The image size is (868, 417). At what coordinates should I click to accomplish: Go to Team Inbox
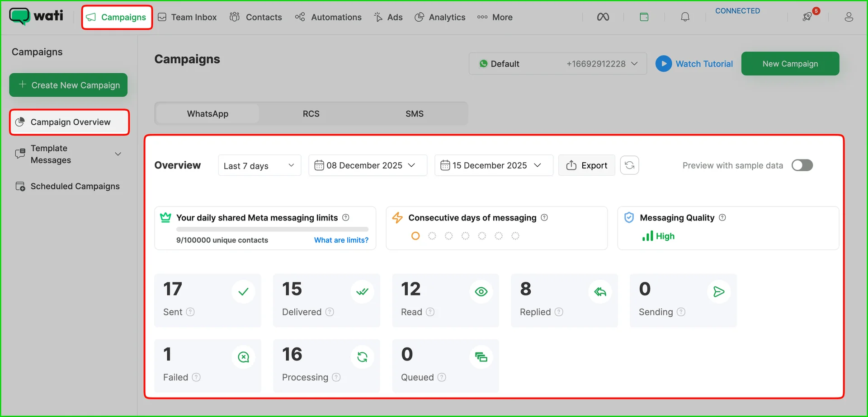coord(187,17)
